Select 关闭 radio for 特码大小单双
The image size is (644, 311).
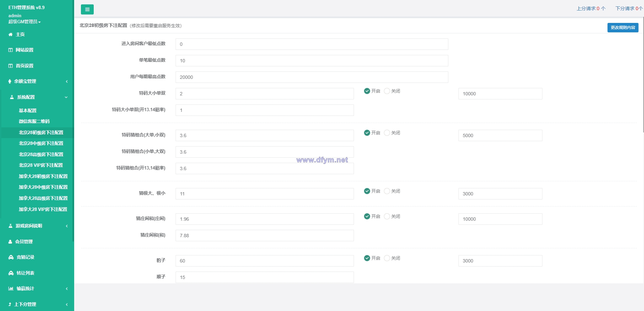coord(387,91)
